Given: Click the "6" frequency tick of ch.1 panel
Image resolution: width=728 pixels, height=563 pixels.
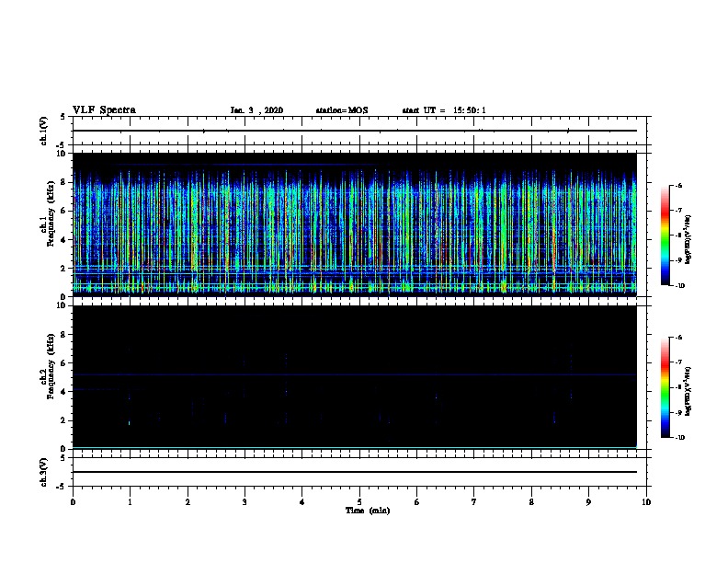Looking at the screenshot, I should pos(64,211).
